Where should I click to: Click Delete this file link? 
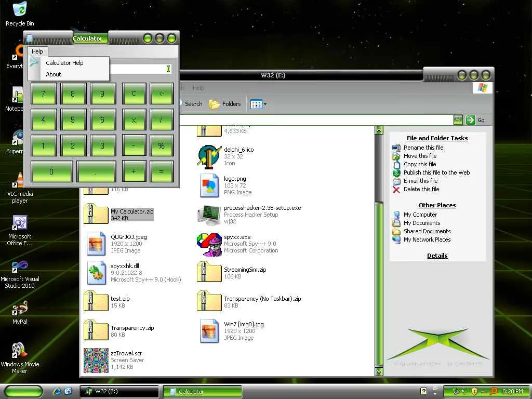point(421,189)
